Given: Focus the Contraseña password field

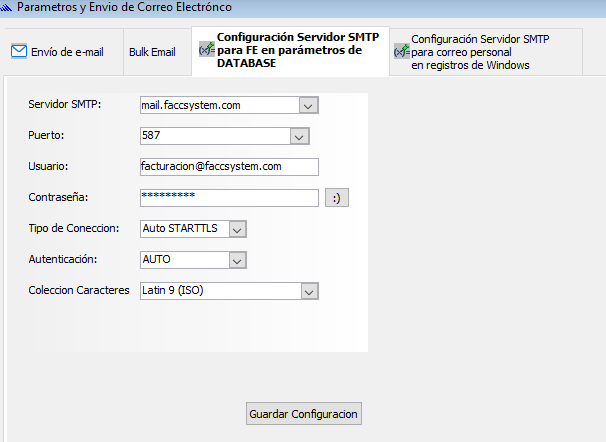Looking at the screenshot, I should 229,198.
